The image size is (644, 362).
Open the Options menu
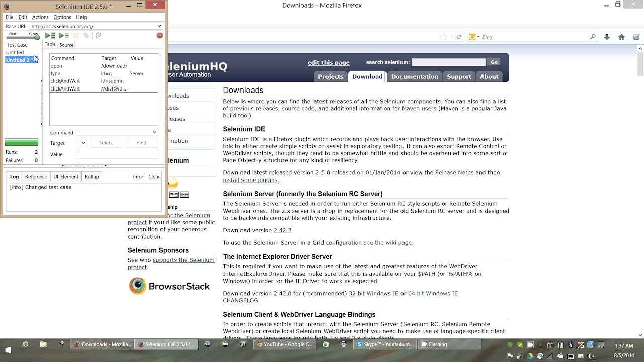click(62, 17)
